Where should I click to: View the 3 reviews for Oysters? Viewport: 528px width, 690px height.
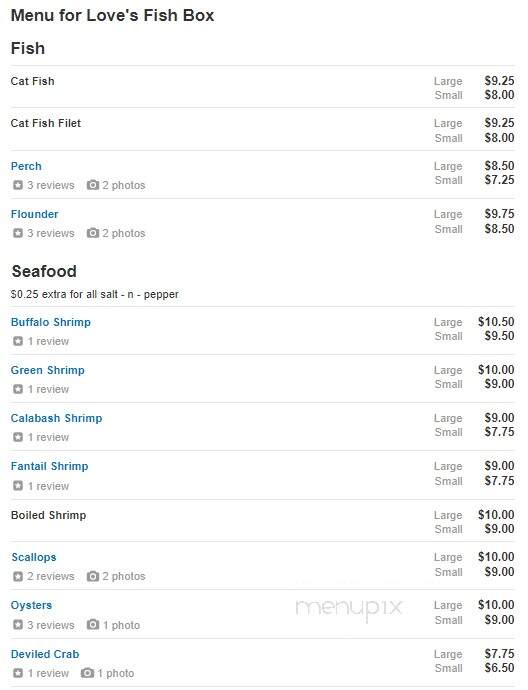[51, 625]
